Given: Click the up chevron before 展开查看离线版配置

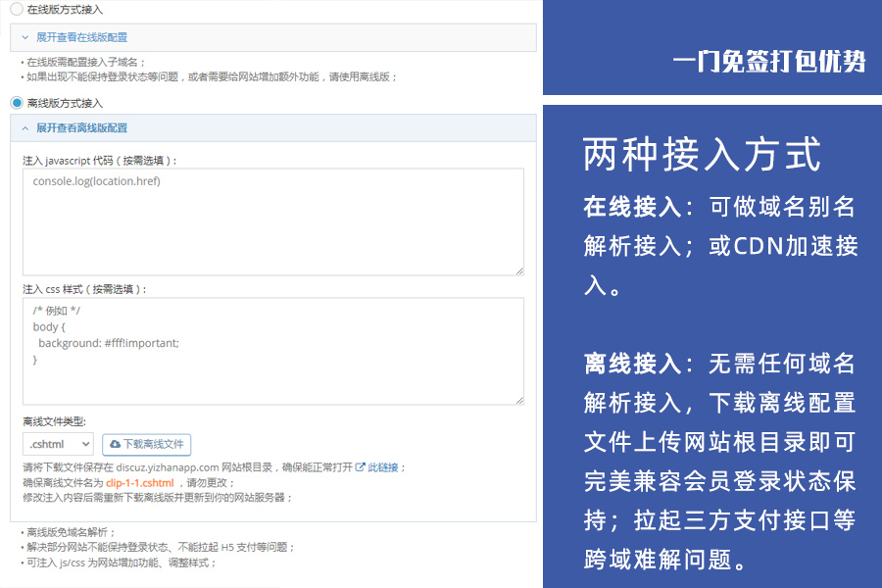Looking at the screenshot, I should (24, 127).
